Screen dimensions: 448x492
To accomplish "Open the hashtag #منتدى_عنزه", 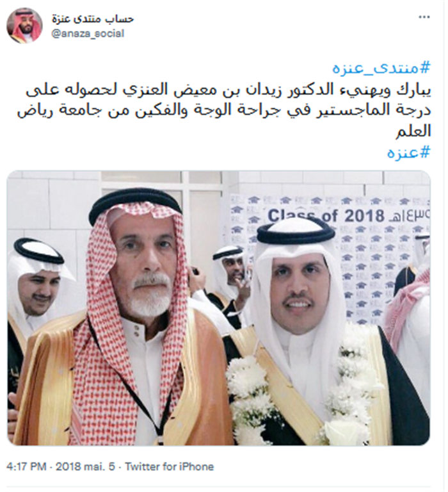I will 381,68.
